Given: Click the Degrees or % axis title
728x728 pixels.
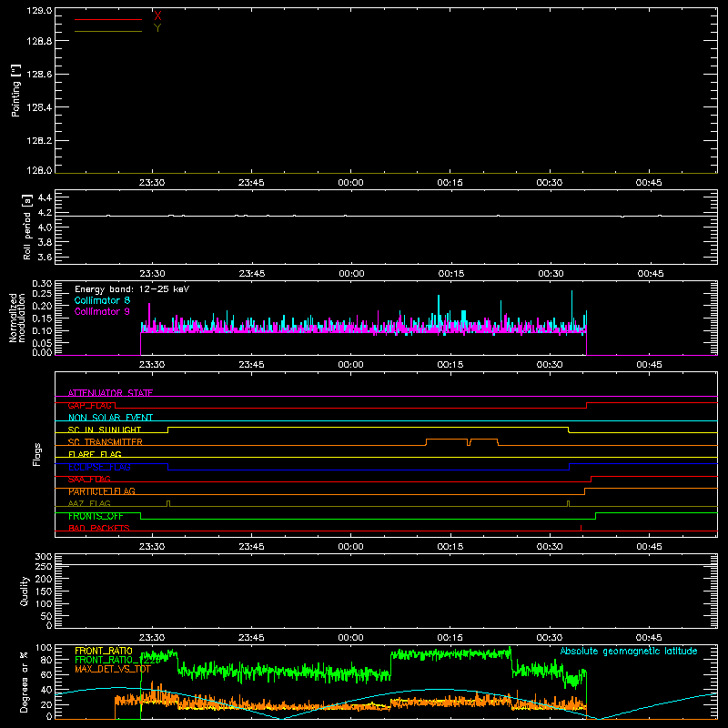Looking at the screenshot, I should [25, 682].
